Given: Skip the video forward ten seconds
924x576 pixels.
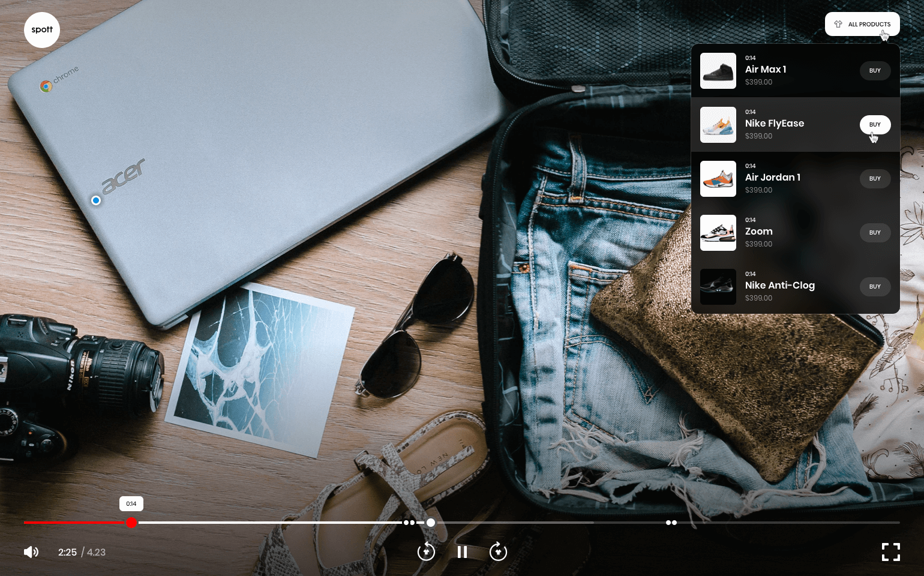Looking at the screenshot, I should coord(498,551).
